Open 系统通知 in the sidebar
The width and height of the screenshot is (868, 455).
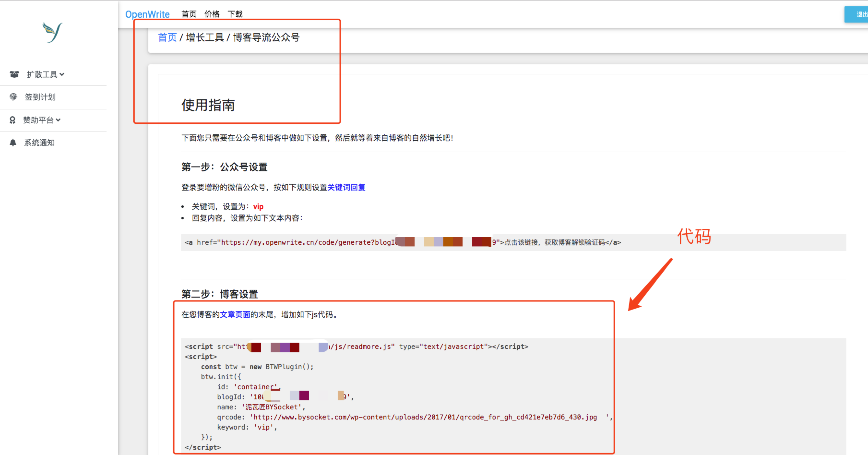[x=39, y=143]
